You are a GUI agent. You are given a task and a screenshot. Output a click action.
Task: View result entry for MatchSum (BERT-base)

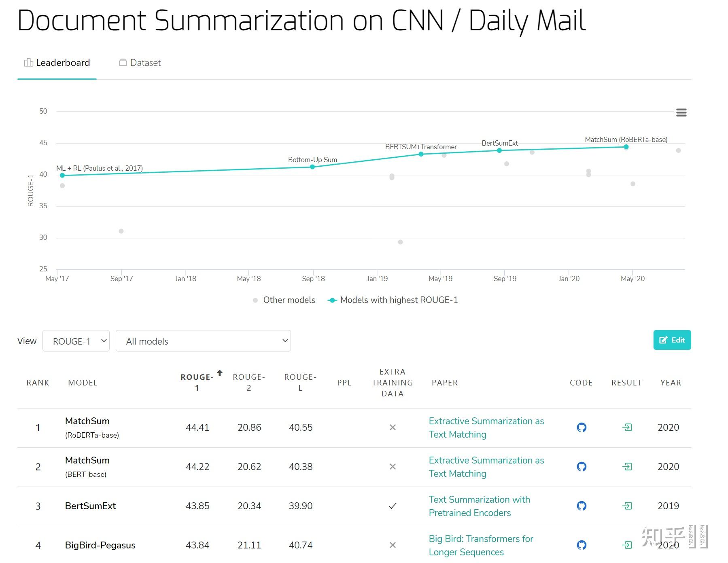pyautogui.click(x=627, y=466)
